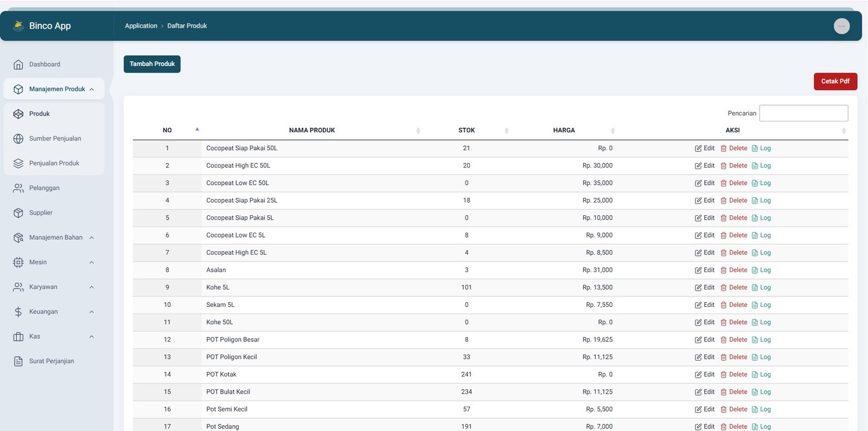
Task: Click Delete for POT Bulat Kecil
Action: pyautogui.click(x=734, y=392)
